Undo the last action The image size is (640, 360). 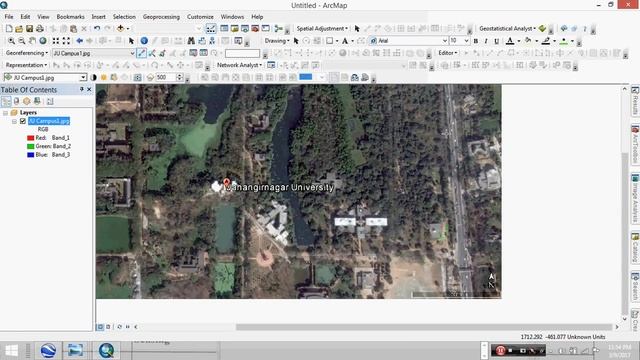coord(97,29)
